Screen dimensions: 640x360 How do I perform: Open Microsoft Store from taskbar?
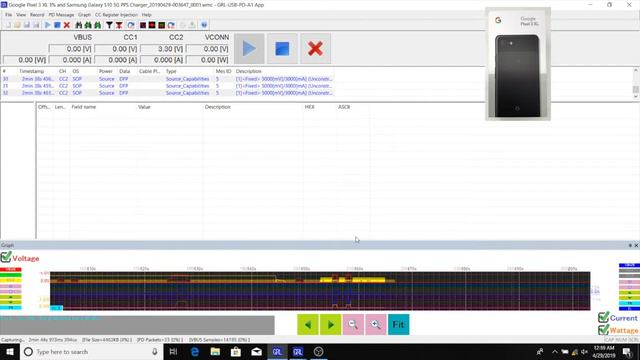[x=236, y=351]
